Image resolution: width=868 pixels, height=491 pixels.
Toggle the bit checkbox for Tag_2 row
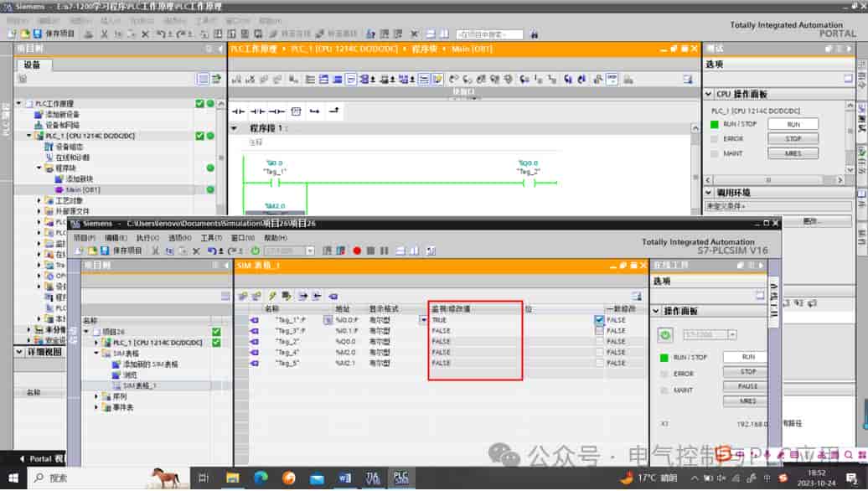point(599,342)
